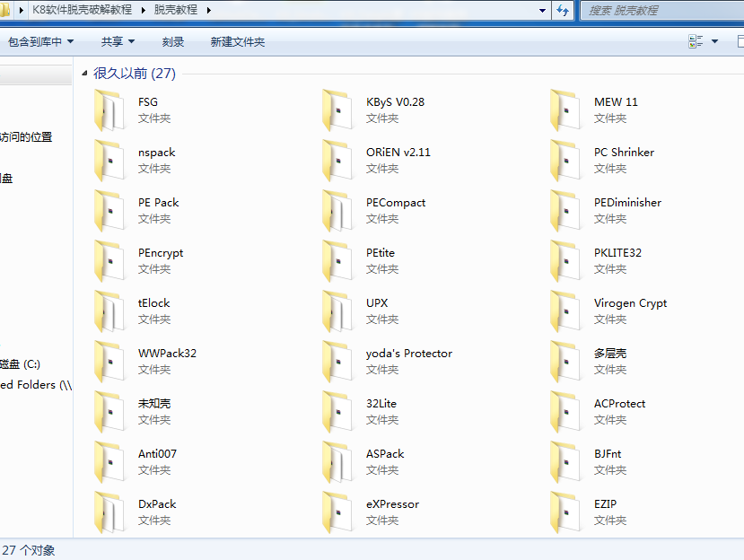This screenshot has width=744, height=560.
Task: Select the PKLITE32 folder icon
Action: 565,261
